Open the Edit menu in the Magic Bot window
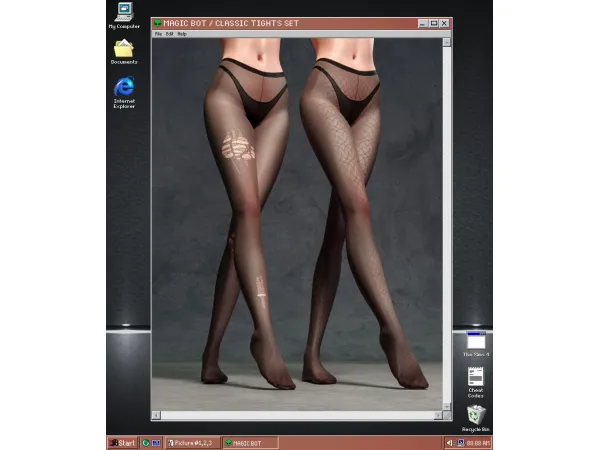This screenshot has height=450, width=600. (x=169, y=34)
